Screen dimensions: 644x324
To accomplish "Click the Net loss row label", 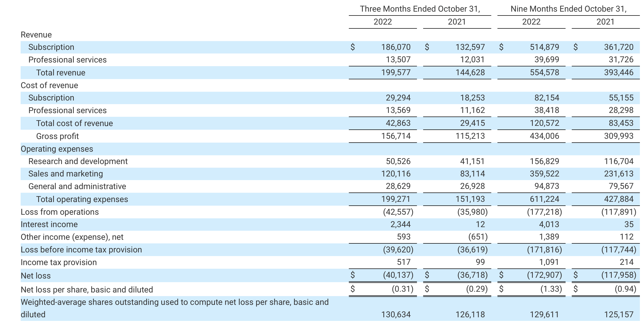I will [x=36, y=276].
